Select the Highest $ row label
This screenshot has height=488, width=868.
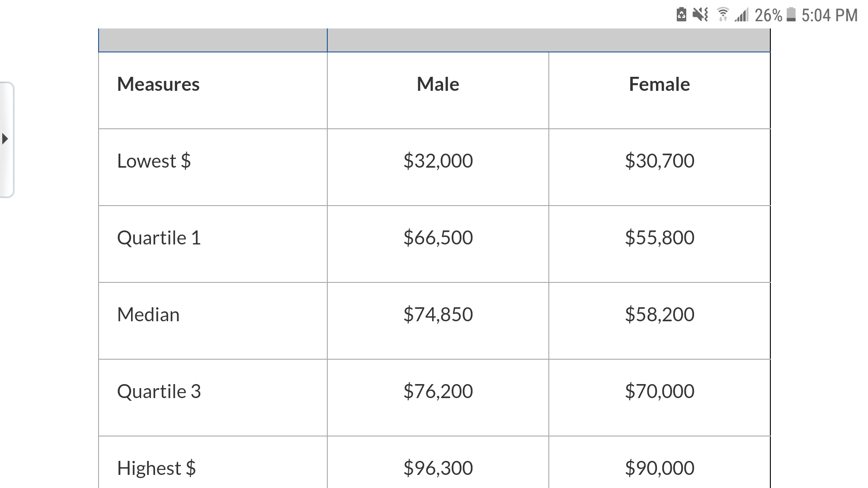pos(156,468)
